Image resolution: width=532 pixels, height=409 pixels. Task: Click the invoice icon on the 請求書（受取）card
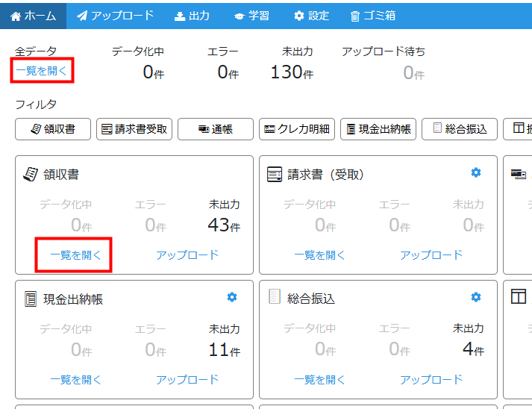click(x=275, y=174)
